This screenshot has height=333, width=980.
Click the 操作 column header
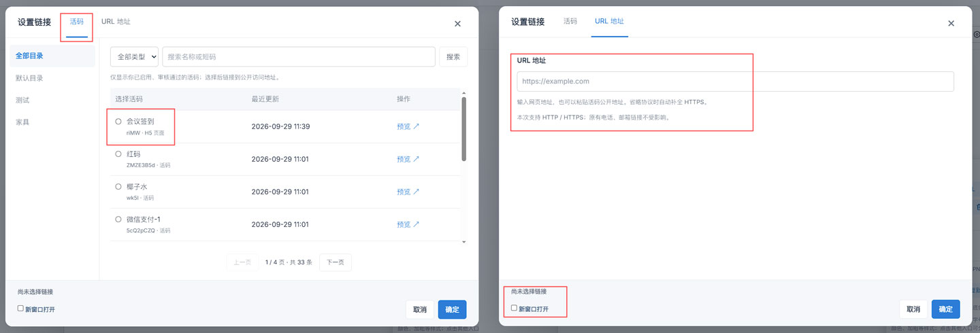[x=404, y=99]
